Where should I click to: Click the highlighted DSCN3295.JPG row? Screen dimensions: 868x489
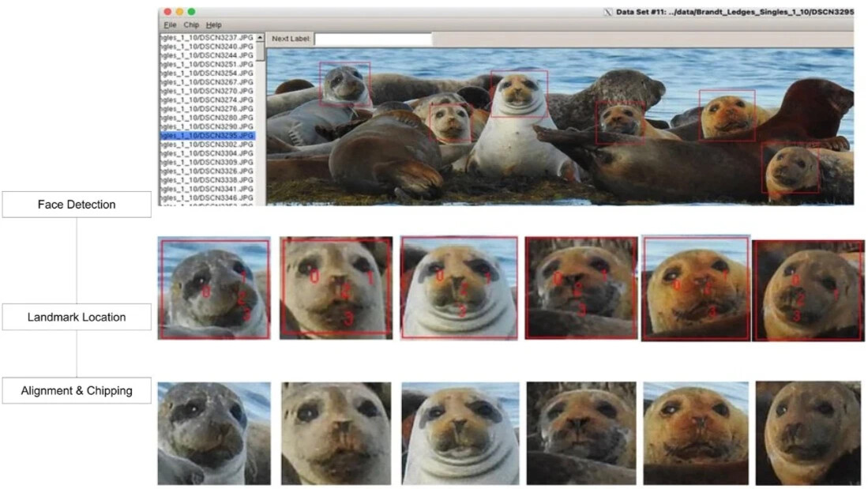(x=207, y=136)
